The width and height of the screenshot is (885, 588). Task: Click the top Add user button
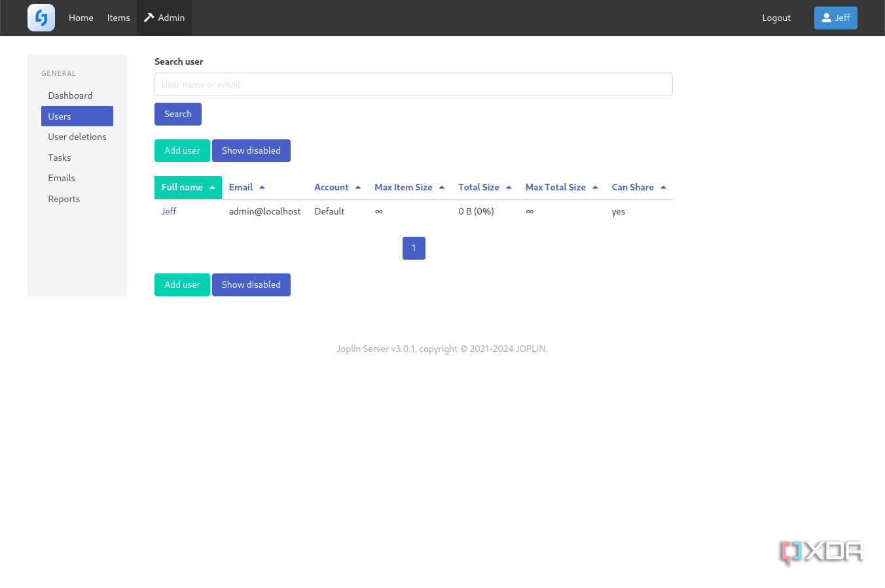click(182, 150)
